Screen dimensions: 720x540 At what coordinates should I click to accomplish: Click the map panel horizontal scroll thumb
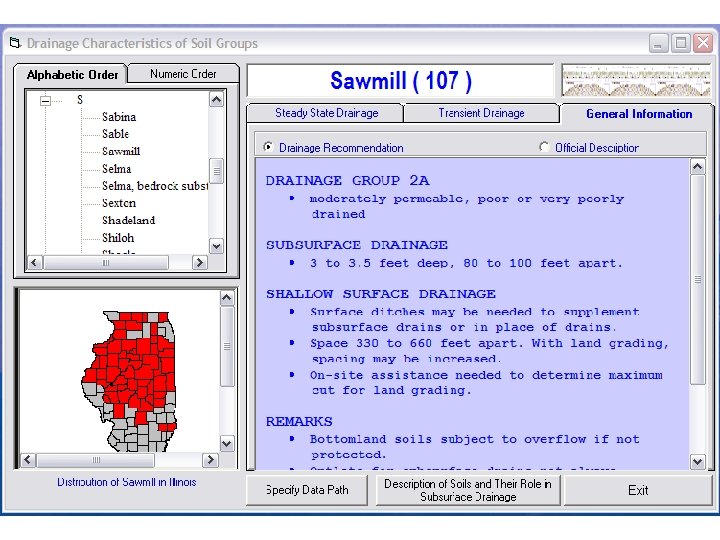[96, 460]
